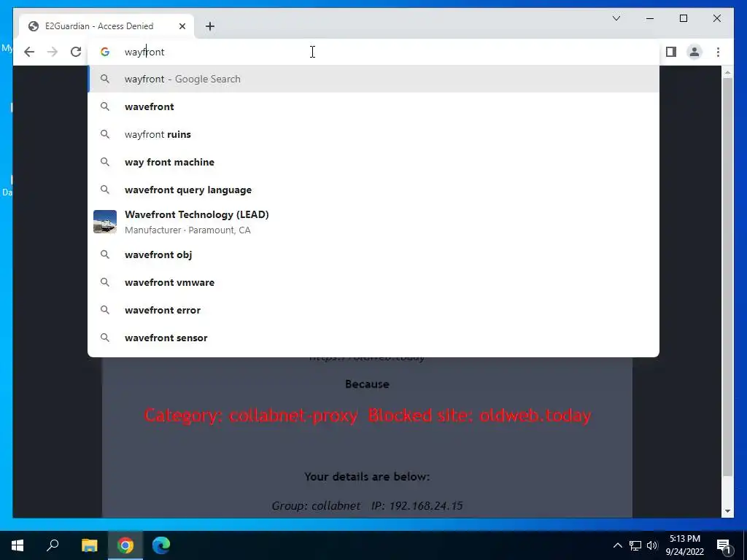Choose the 'wavefront sensor' suggestion
747x560 pixels.
(373, 338)
